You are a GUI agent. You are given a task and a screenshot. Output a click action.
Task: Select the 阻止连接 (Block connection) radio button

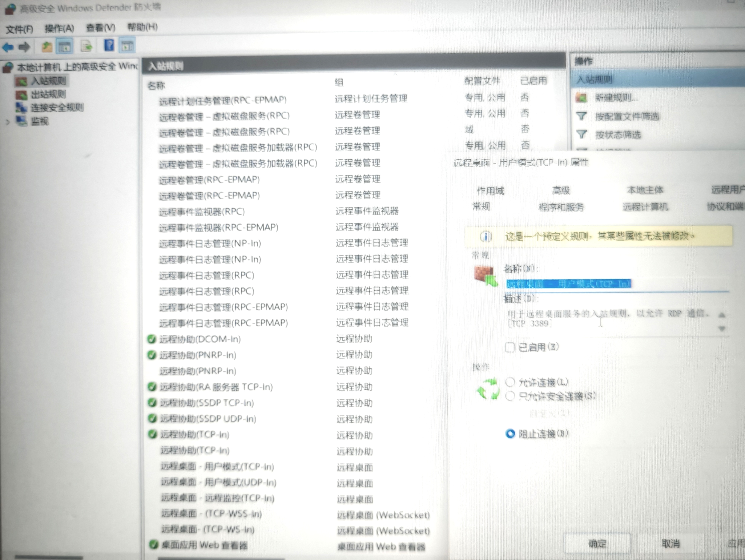tap(511, 434)
